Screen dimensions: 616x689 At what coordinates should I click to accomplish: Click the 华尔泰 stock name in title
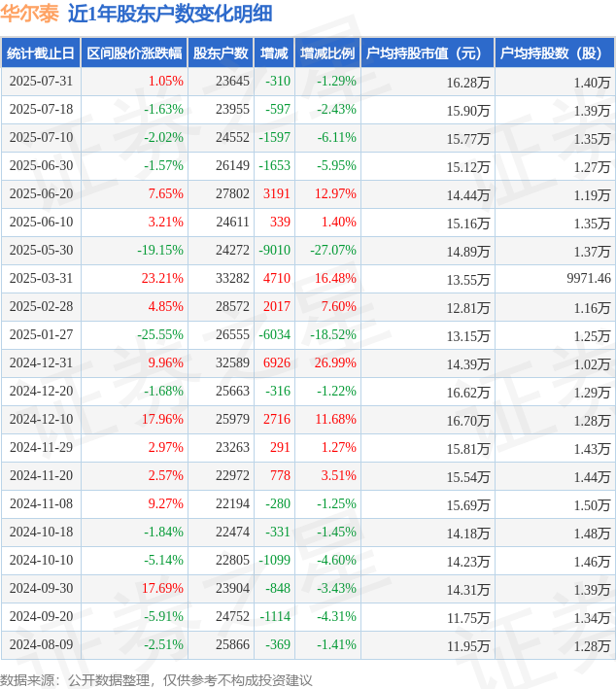click(x=29, y=14)
